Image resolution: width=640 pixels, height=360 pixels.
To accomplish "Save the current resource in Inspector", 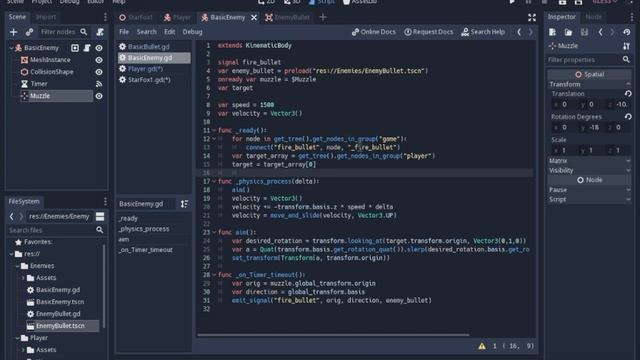I will pos(584,32).
